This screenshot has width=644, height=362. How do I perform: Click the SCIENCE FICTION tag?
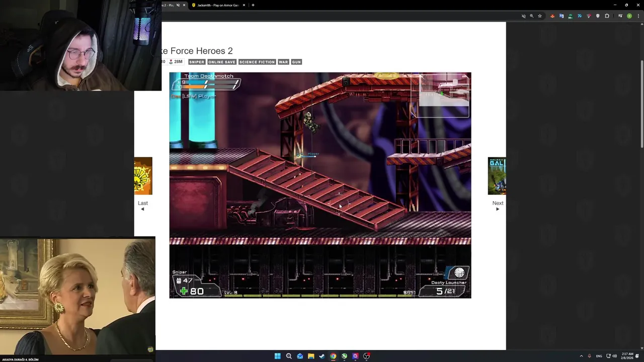tap(257, 62)
